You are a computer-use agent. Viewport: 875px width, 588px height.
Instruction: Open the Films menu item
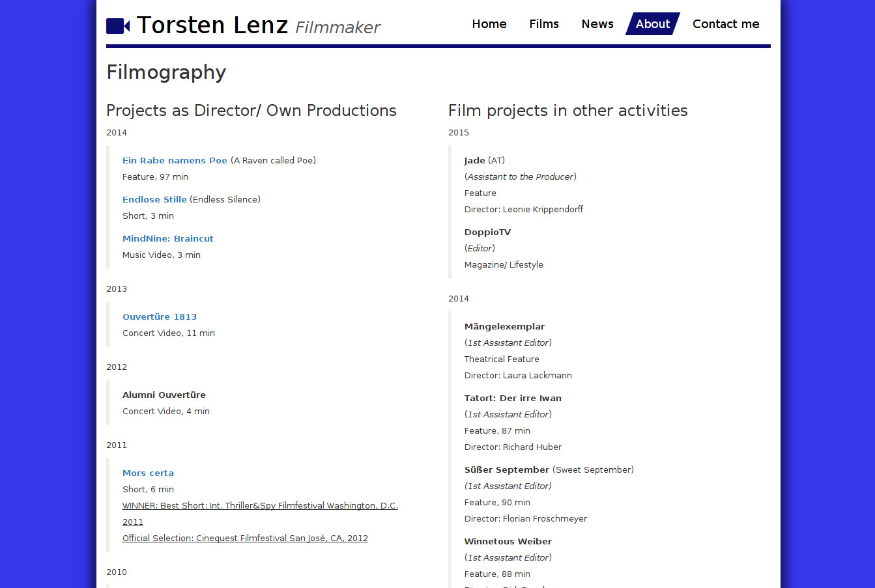(543, 24)
